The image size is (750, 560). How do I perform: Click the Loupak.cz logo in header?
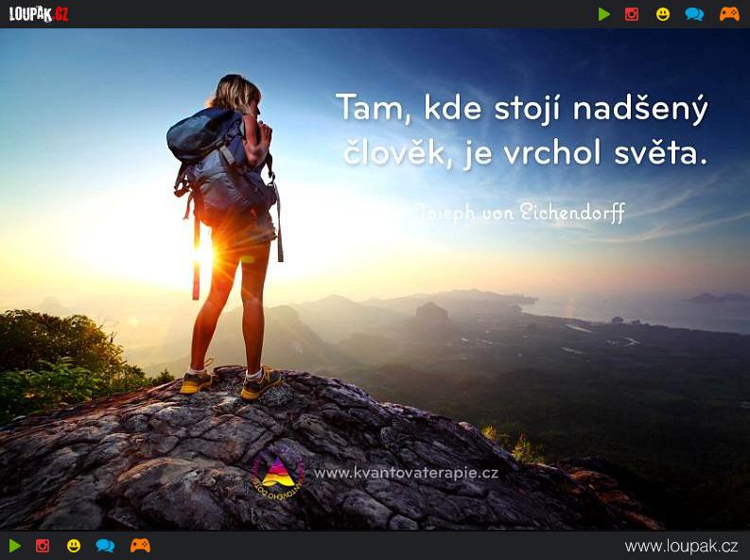39,14
